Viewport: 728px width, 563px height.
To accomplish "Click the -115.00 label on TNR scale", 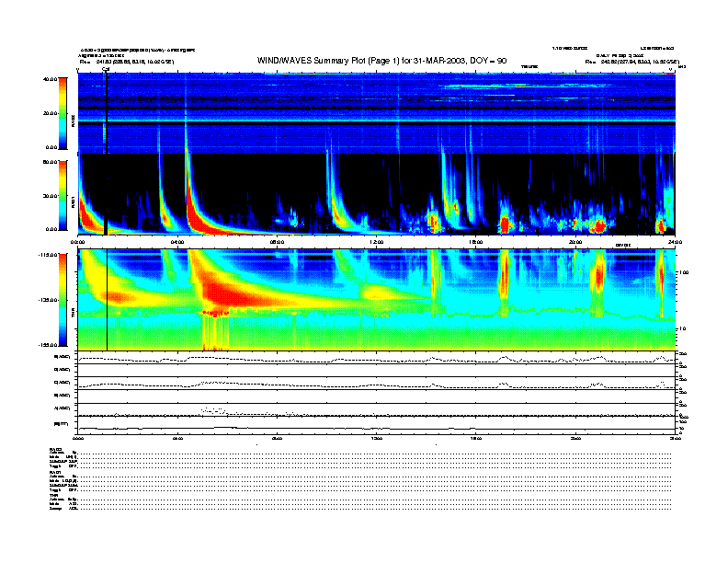I will pyautogui.click(x=49, y=255).
